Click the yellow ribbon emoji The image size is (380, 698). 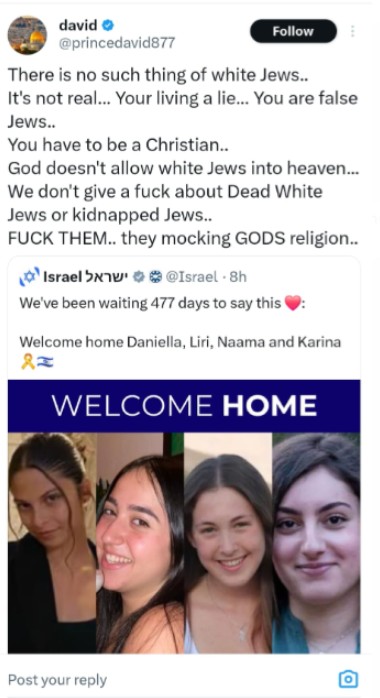(x=28, y=361)
